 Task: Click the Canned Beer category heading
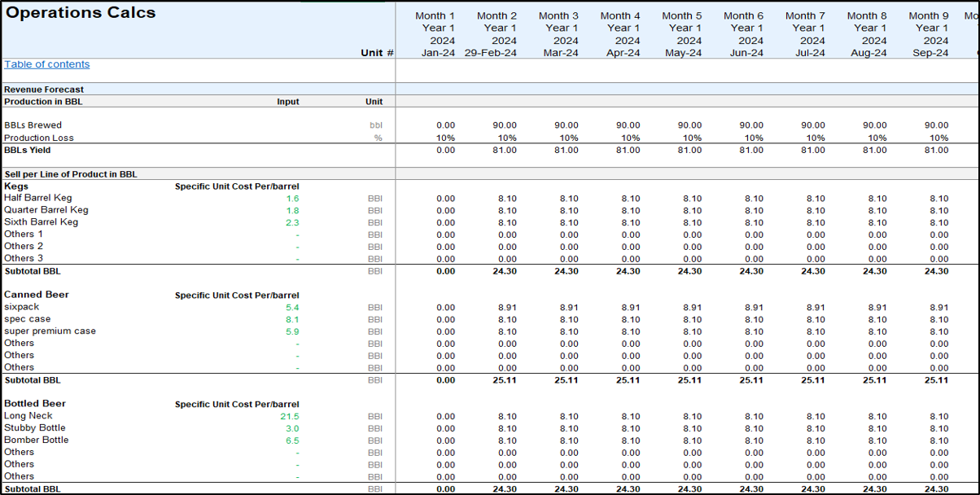(x=37, y=295)
